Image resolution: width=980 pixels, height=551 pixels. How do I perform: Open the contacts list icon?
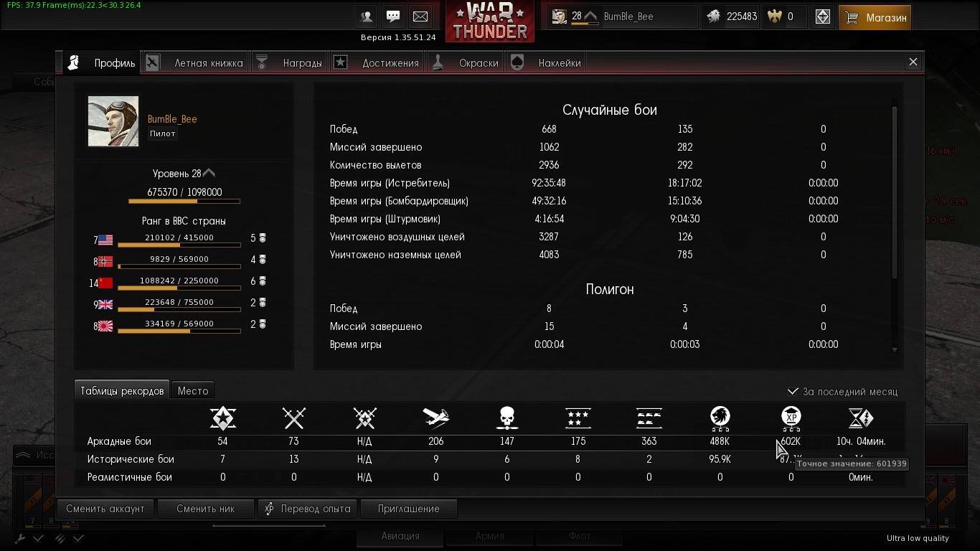pos(367,17)
